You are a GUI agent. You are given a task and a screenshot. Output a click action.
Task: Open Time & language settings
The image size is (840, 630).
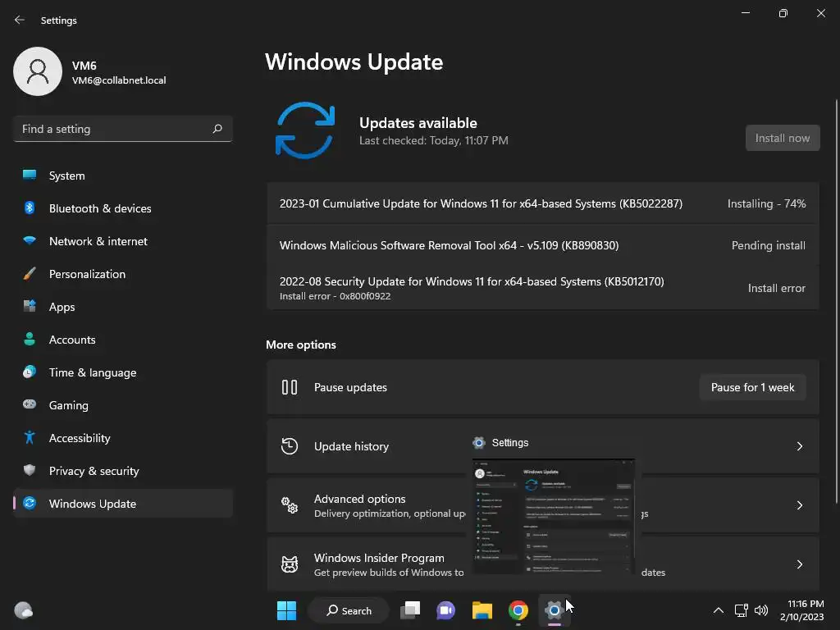(123, 372)
